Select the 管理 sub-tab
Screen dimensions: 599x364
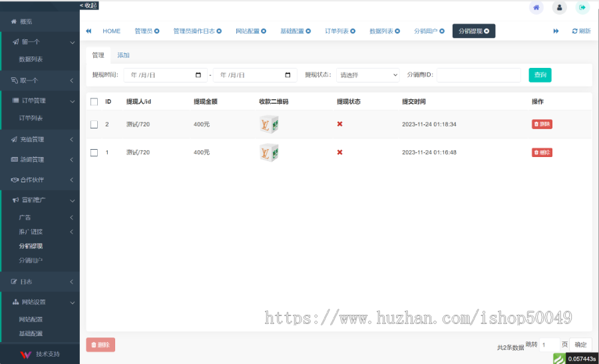pos(99,55)
